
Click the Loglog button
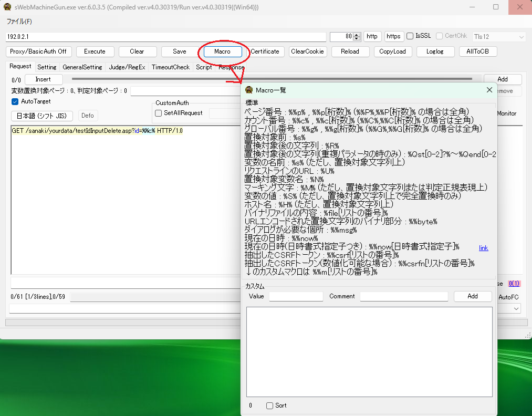(x=435, y=51)
